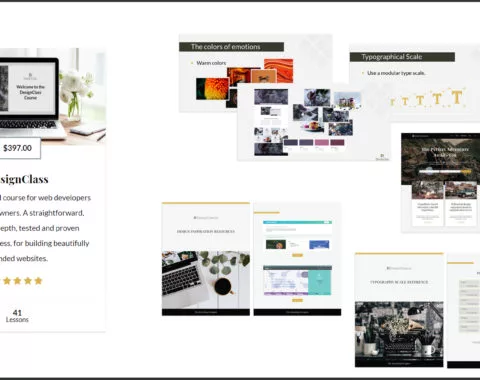Click the orange flower warm colors image
480x380 pixels.
212,89
